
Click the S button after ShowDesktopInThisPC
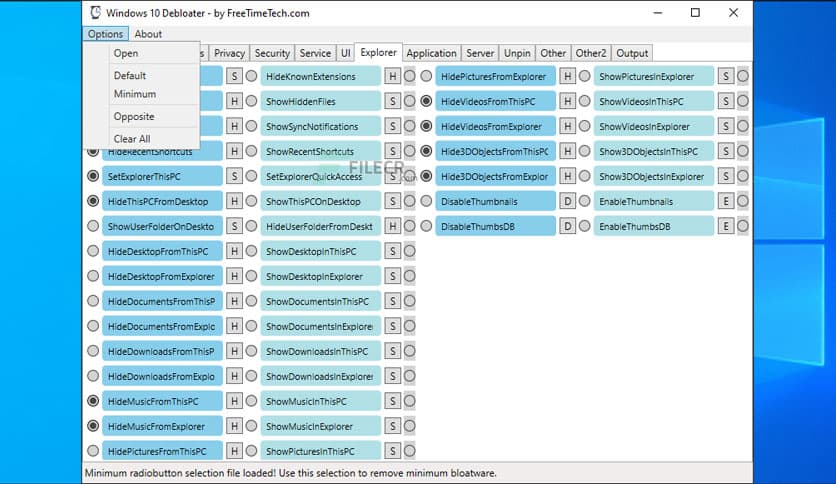[392, 251]
